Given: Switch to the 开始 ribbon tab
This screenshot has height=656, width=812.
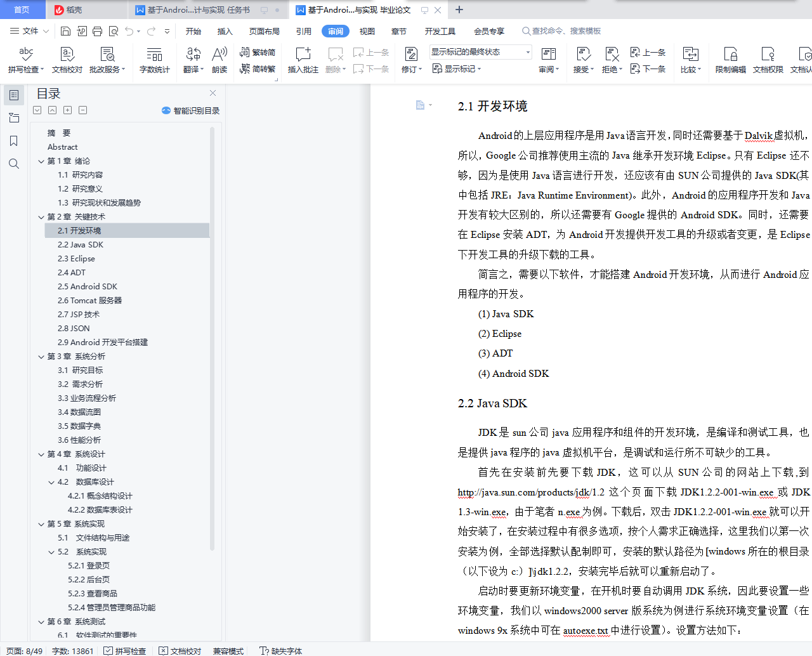Looking at the screenshot, I should click(193, 31).
